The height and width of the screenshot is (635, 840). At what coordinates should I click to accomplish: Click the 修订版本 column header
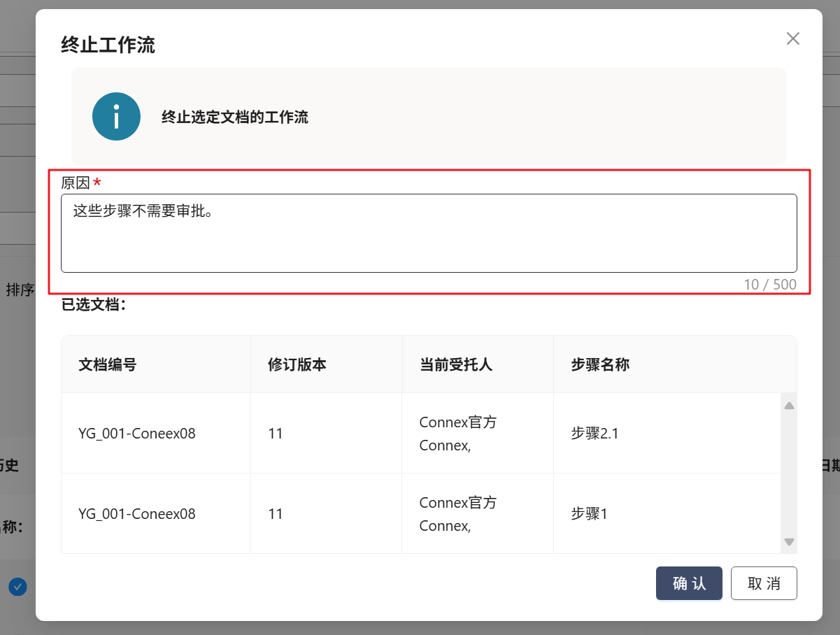pos(297,364)
